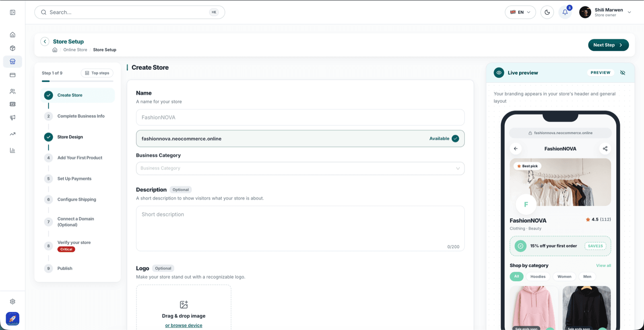Select the Store Design step
Image resolution: width=644 pixels, height=330 pixels.
click(x=78, y=137)
